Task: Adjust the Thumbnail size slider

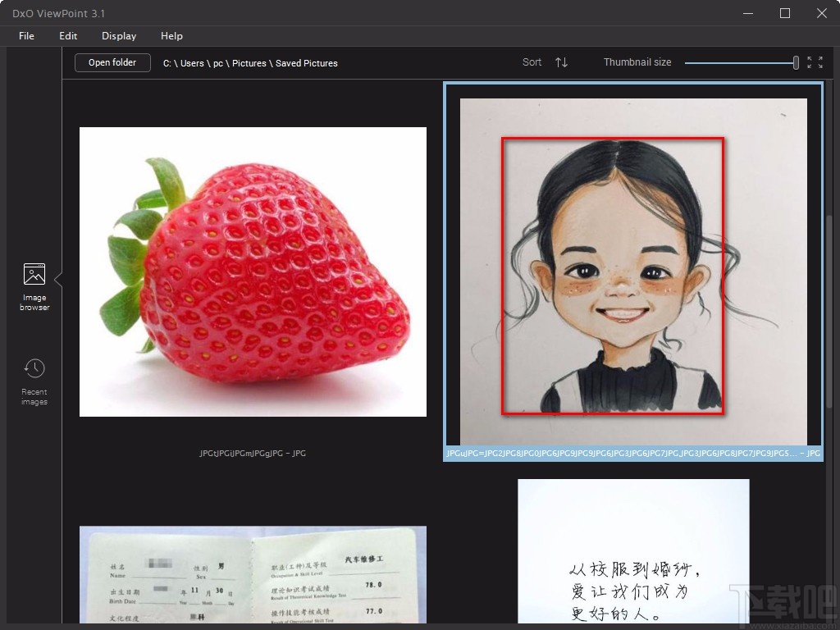Action: click(x=794, y=62)
